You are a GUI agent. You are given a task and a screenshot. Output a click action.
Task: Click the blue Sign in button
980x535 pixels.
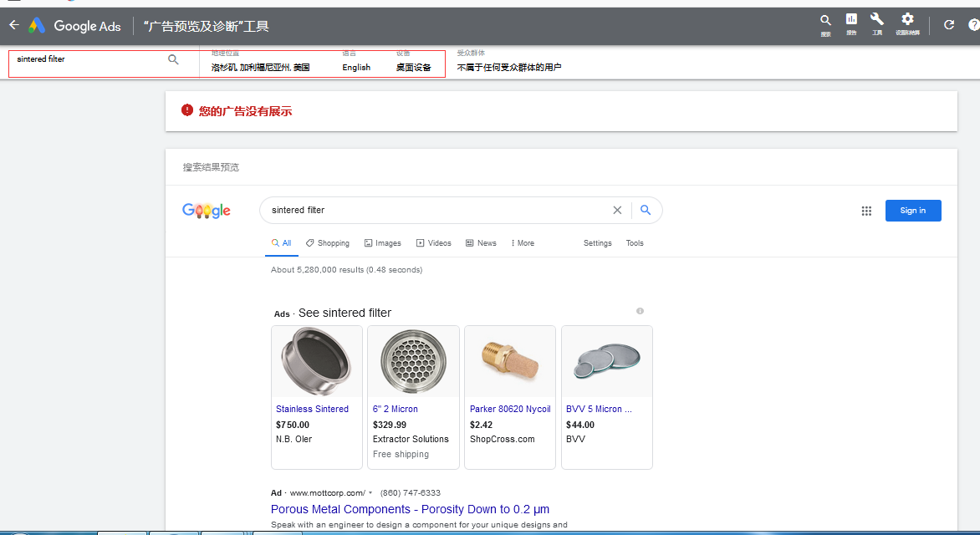coord(912,211)
